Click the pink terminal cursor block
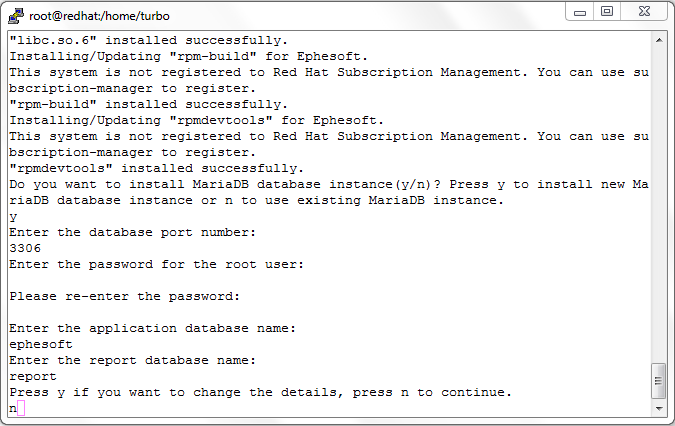This screenshot has height=426, width=675. [21, 408]
